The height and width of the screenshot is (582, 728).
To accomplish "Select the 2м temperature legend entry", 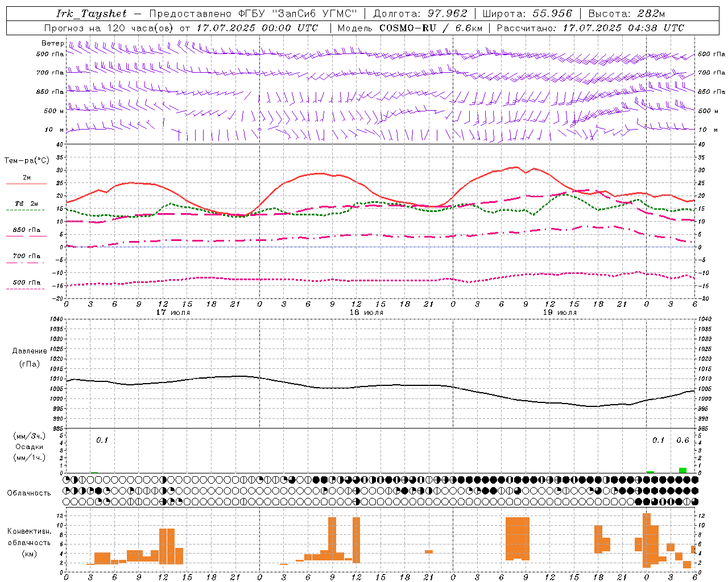I will (x=27, y=178).
